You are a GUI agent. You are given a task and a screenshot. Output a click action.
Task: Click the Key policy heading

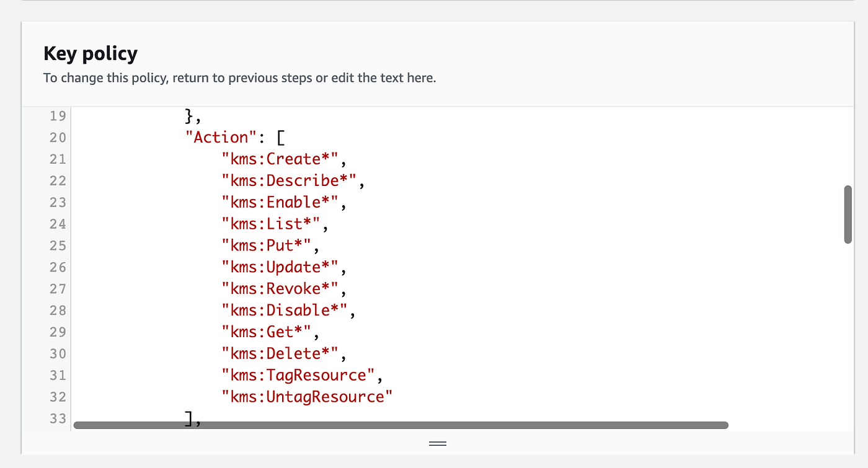pyautogui.click(x=90, y=54)
